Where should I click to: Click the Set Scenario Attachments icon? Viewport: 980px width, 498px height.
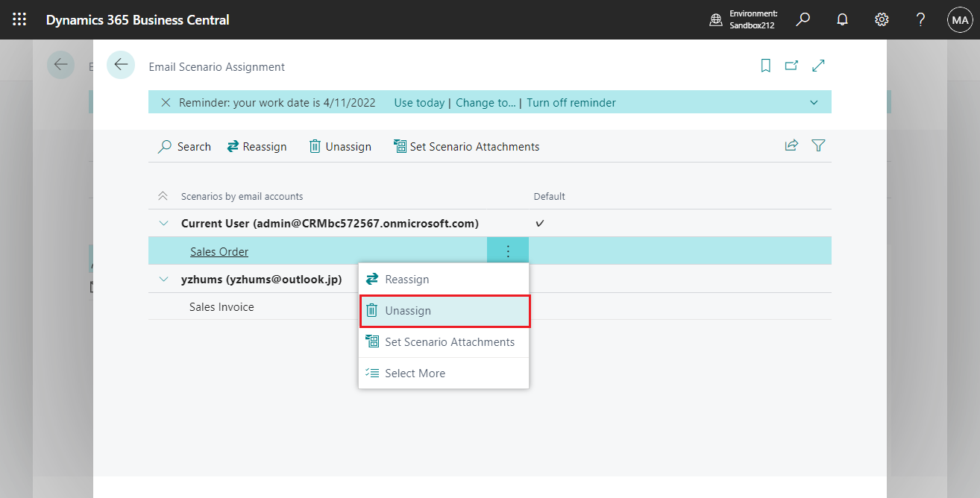400,146
